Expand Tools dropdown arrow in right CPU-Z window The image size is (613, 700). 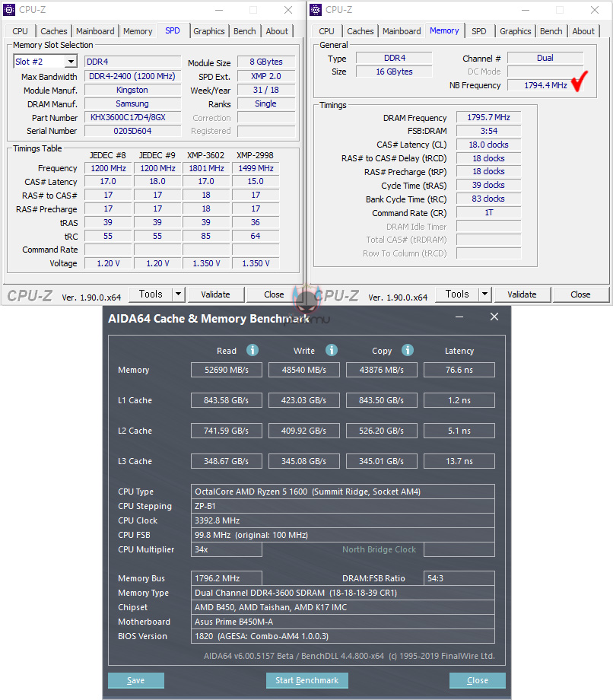(x=485, y=294)
